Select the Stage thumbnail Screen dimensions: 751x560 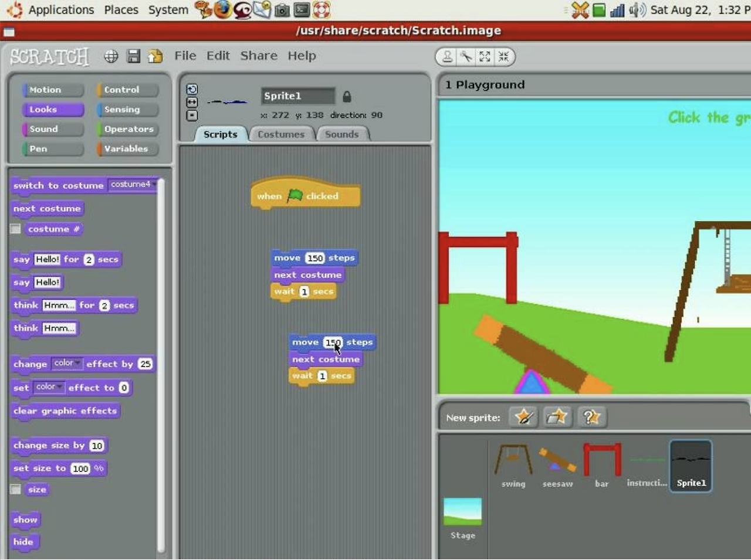coord(463,518)
